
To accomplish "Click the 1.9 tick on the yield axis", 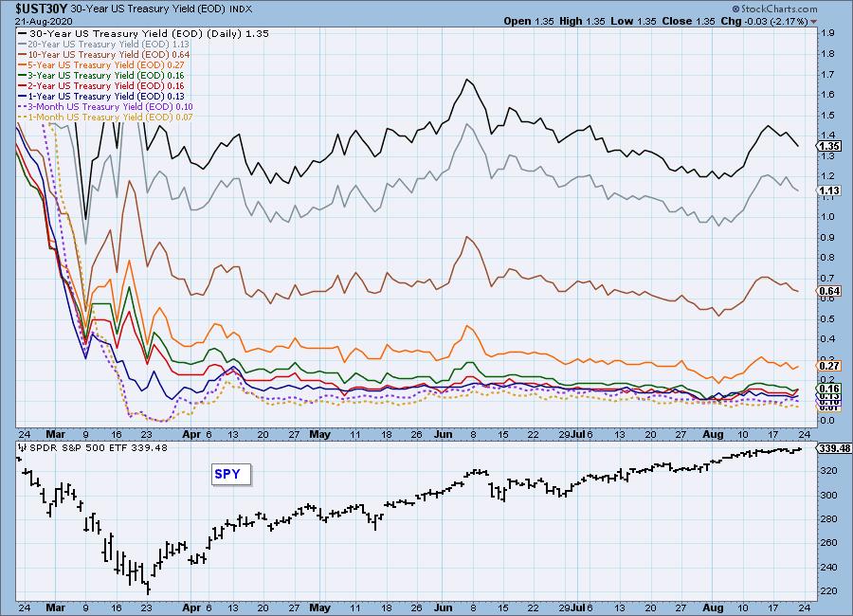I will pyautogui.click(x=827, y=33).
